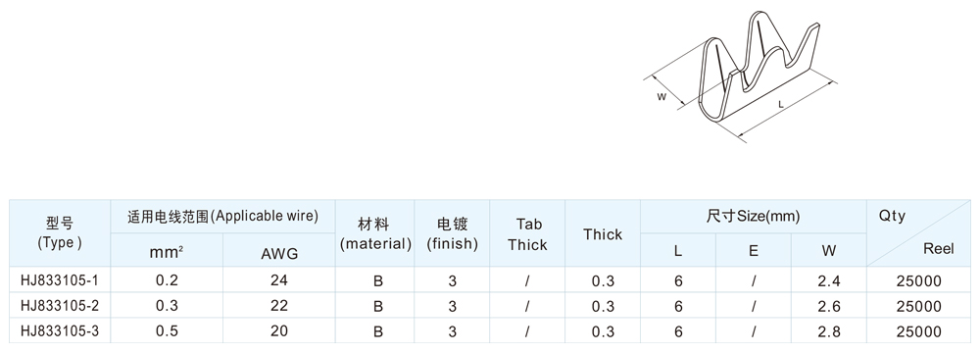The image size is (980, 353).
Task: Click the 材料 (material) header
Action: tap(375, 233)
